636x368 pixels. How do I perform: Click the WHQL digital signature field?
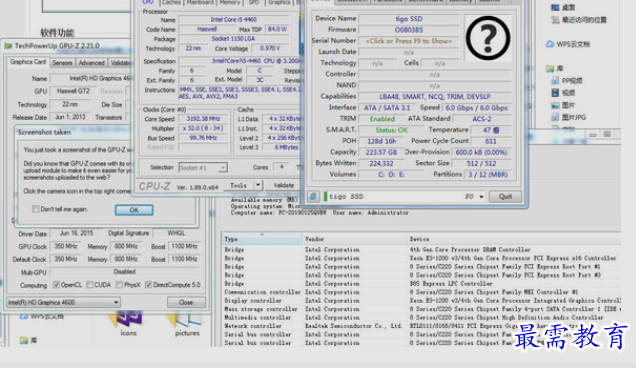point(176,233)
